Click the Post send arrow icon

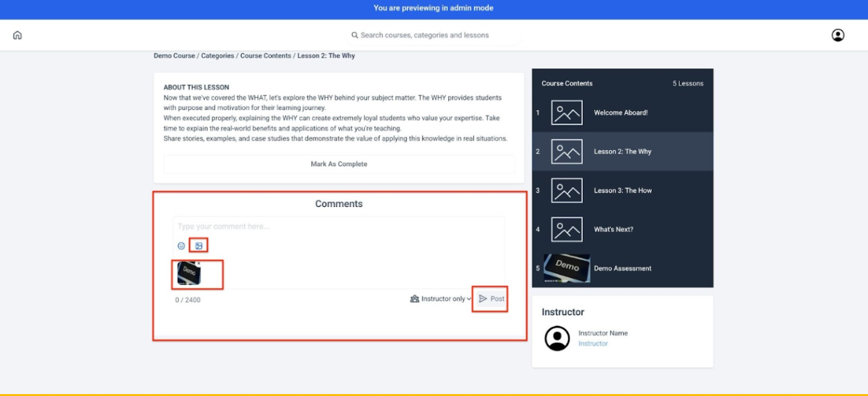[483, 299]
